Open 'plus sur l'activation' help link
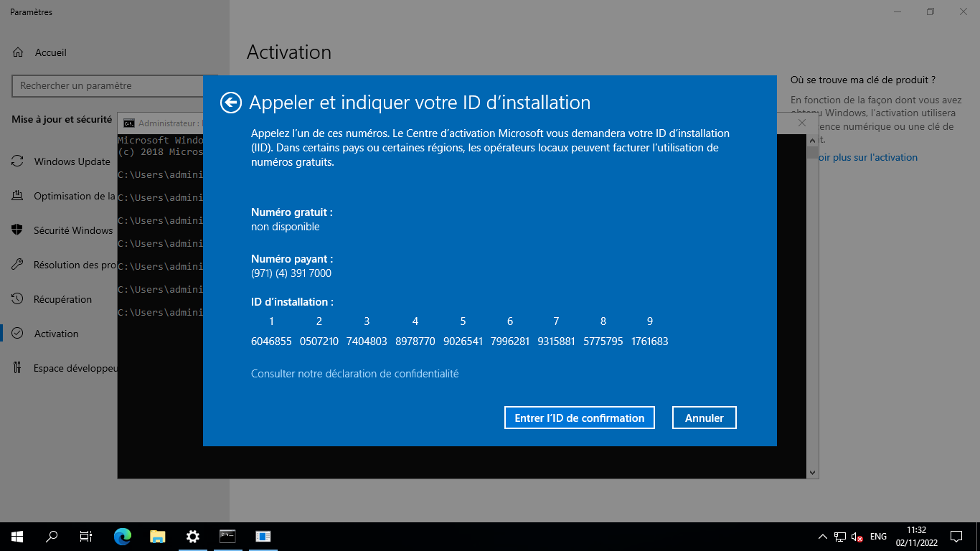 (867, 157)
